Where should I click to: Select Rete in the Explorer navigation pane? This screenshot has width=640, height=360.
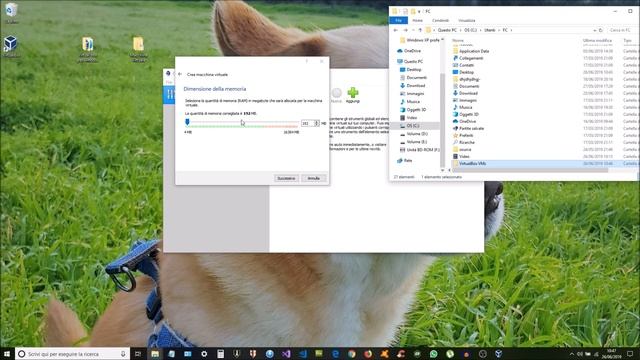[407, 160]
